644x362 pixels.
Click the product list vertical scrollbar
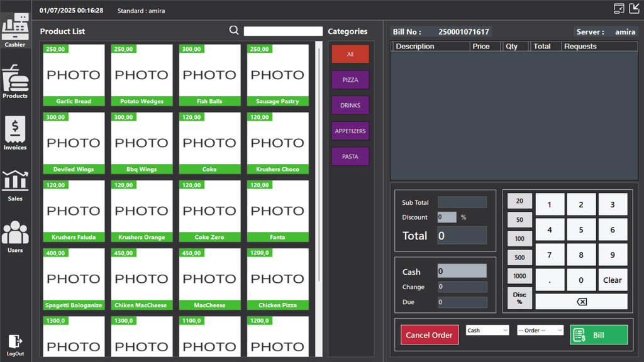319,164
